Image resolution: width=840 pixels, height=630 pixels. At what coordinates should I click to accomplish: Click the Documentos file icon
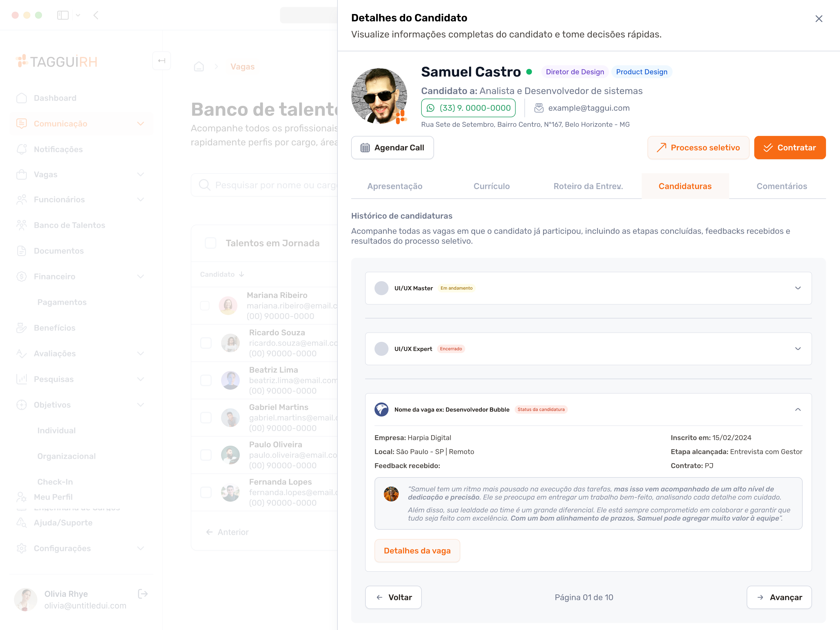(22, 251)
